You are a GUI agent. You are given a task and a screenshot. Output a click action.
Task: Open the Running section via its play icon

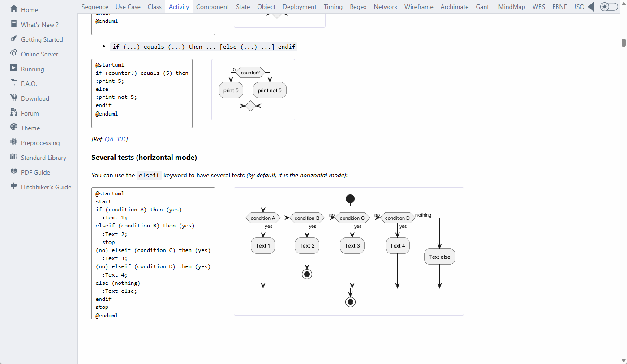[x=14, y=68]
